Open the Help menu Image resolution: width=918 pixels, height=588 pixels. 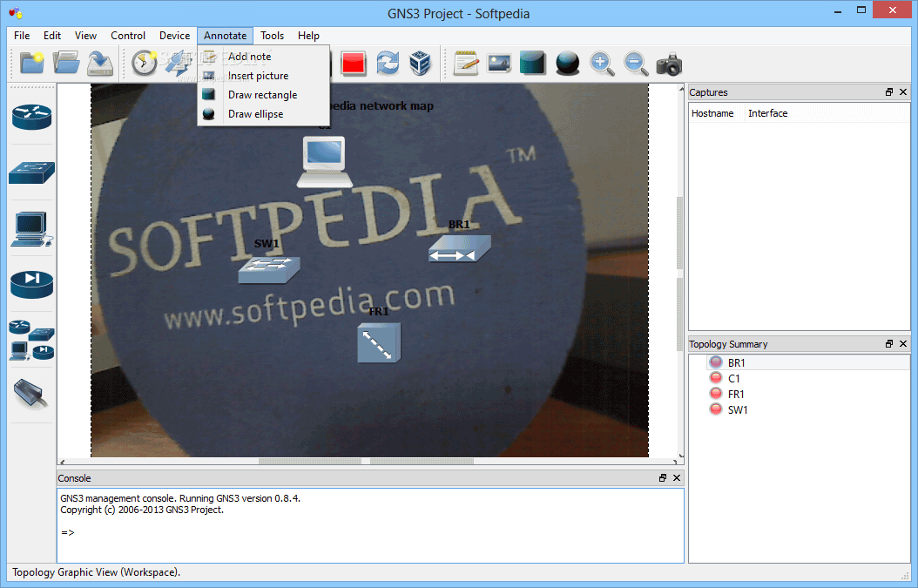308,36
